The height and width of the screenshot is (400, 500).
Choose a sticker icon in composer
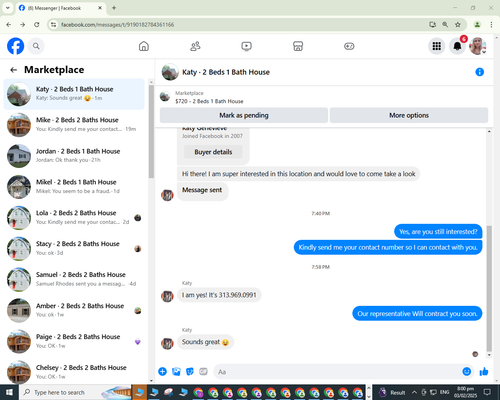pos(190,371)
